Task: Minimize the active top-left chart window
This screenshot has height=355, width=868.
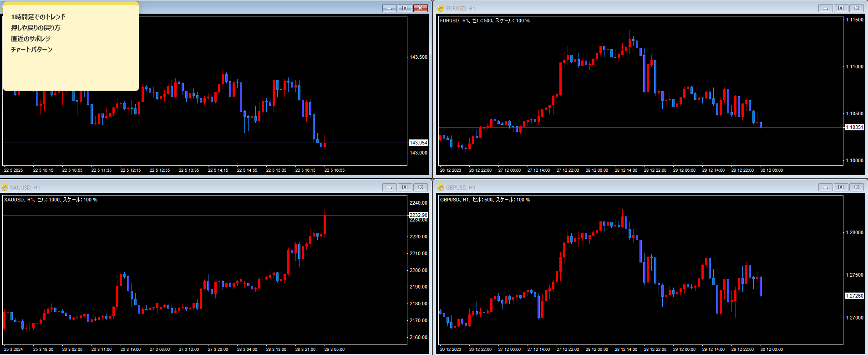Action: pyautogui.click(x=389, y=8)
